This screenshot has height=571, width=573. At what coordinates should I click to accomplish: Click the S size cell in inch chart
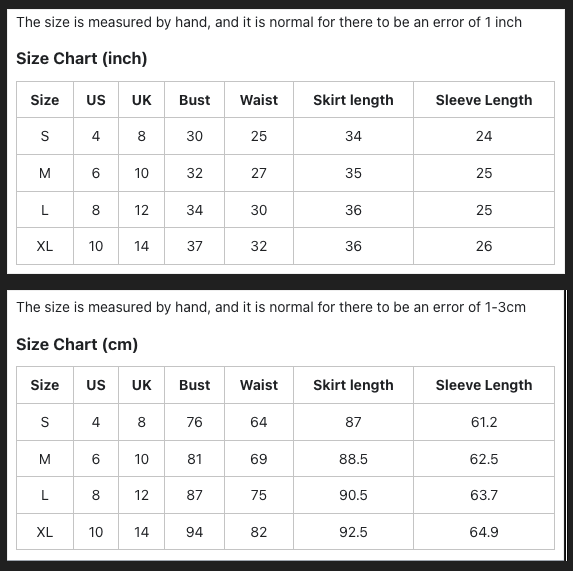45,136
